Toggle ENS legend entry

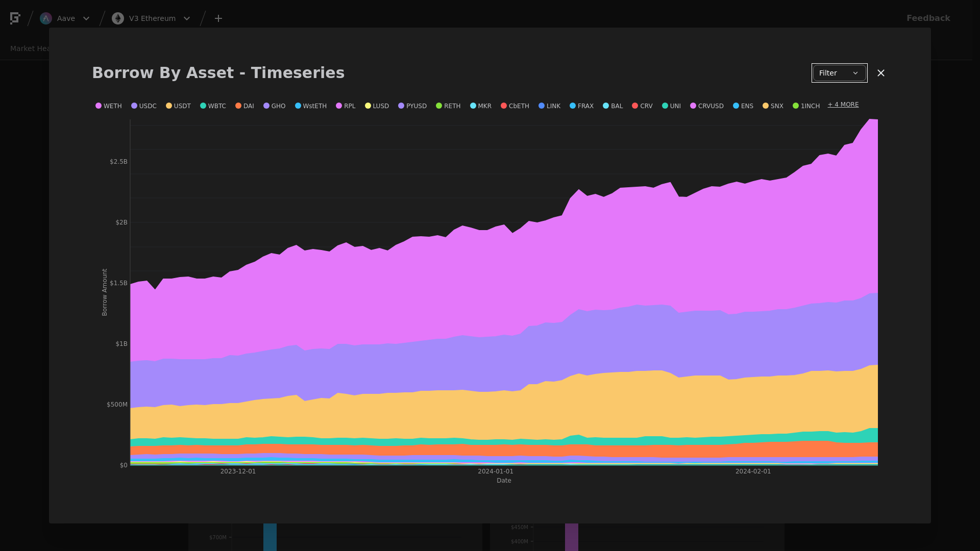point(743,106)
